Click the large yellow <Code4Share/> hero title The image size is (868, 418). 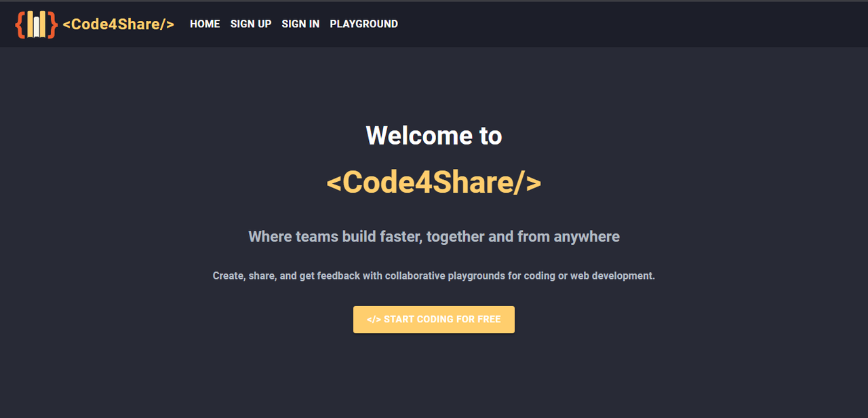[434, 183]
